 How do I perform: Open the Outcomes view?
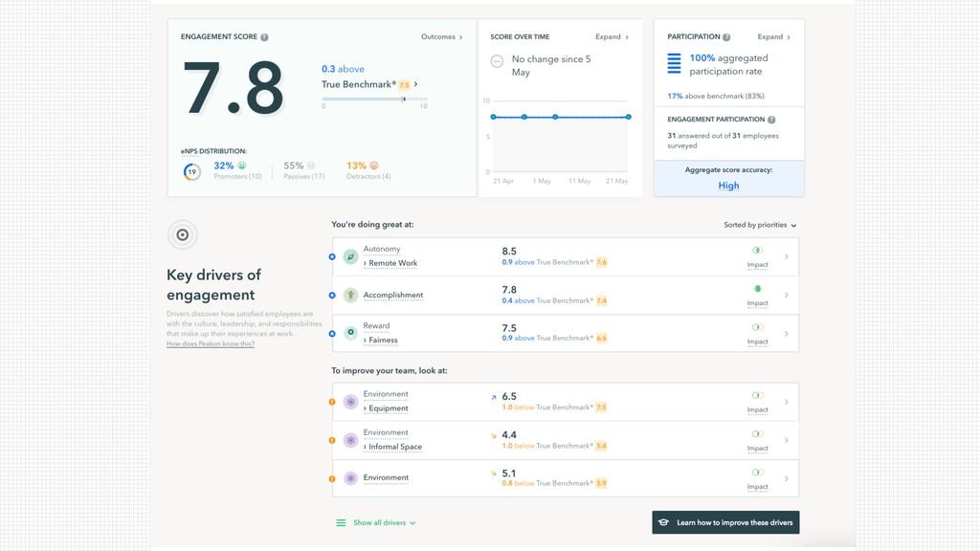click(x=442, y=37)
